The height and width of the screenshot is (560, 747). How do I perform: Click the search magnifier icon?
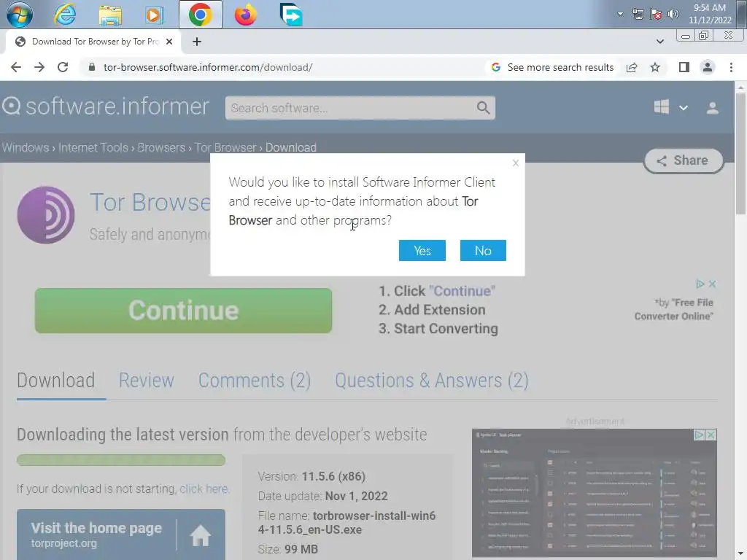[483, 108]
